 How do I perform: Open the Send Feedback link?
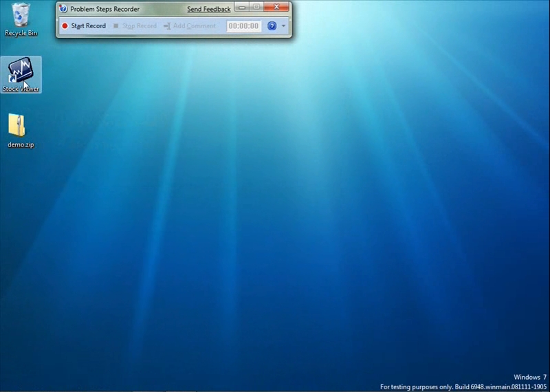tap(209, 9)
